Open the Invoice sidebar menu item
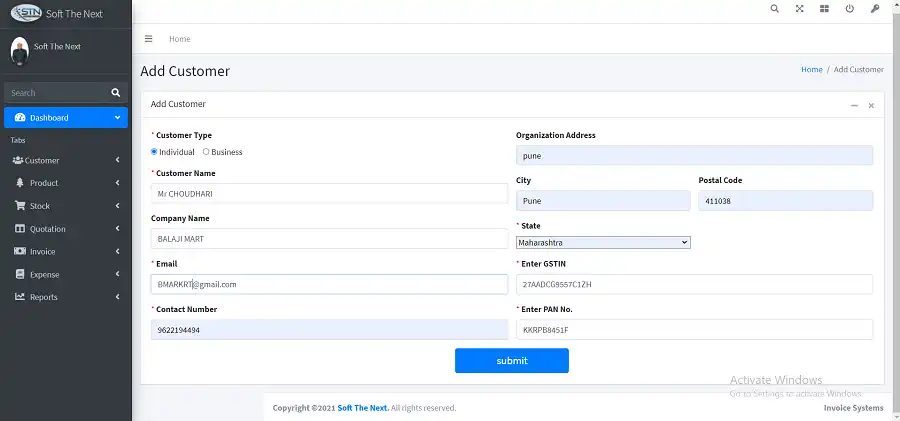 [x=65, y=252]
